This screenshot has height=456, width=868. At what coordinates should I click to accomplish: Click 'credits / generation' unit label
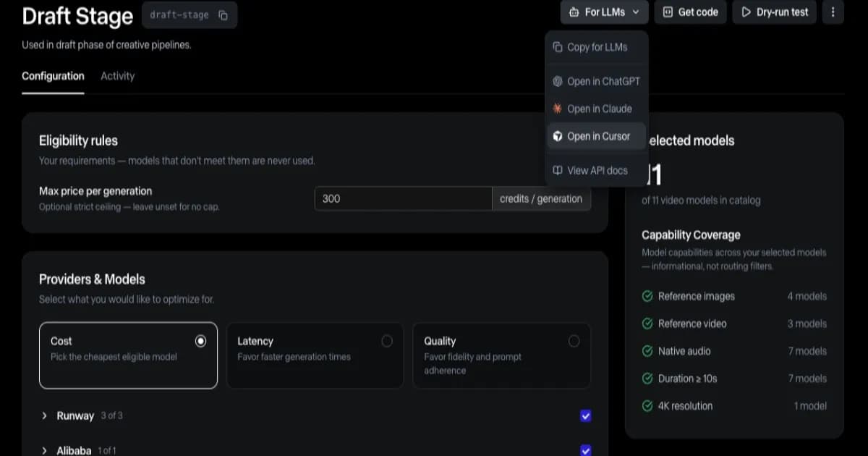(x=541, y=198)
